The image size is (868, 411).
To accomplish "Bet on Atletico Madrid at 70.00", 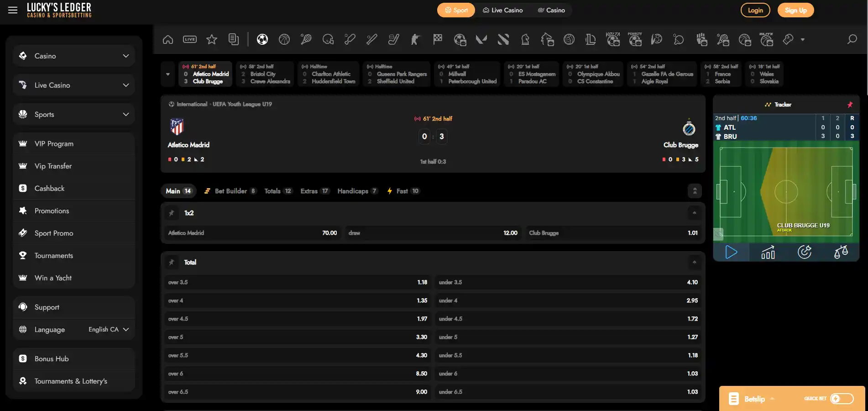I will [252, 233].
